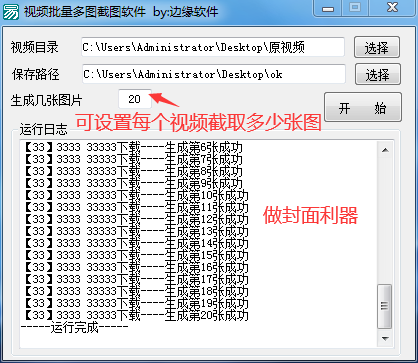Click log scrollbar down arrow
The image size is (418, 363).
point(385,339)
